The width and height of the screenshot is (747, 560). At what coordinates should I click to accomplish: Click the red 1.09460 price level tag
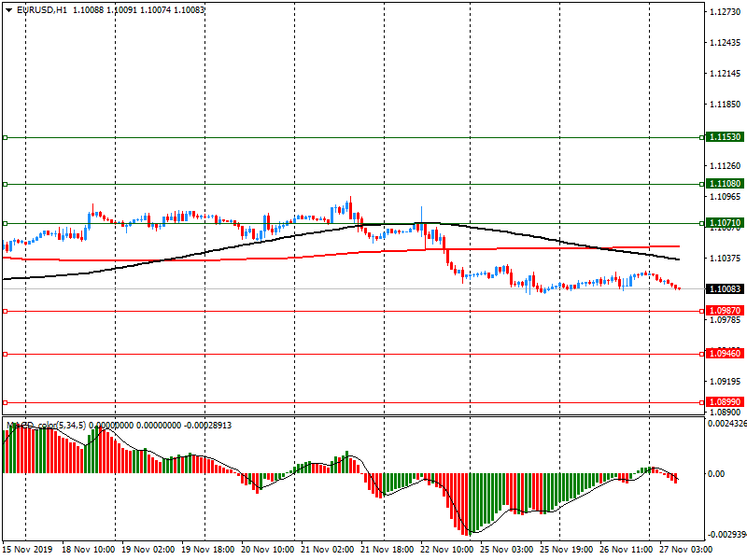[725, 354]
